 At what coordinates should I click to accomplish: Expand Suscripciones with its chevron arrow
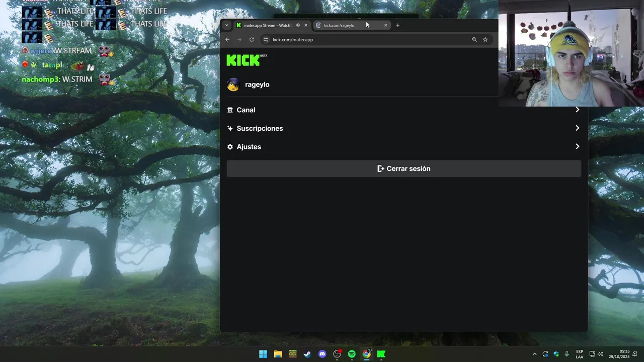(x=577, y=128)
